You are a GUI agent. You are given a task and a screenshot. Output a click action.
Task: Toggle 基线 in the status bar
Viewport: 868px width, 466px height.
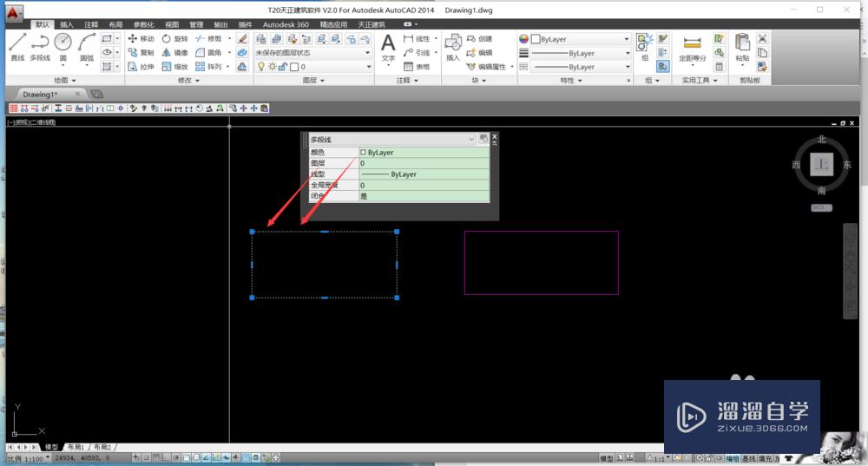748,458
